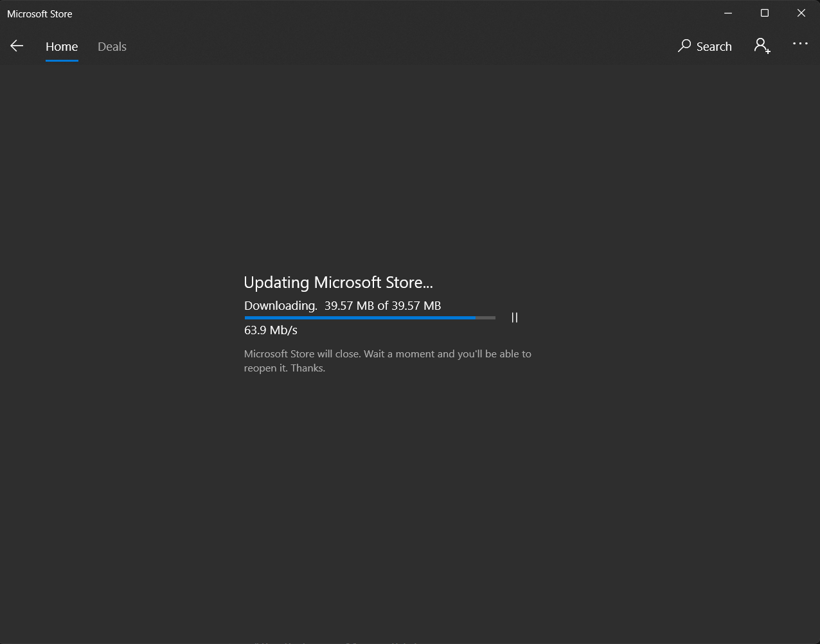
Task: Minimize the Microsoft Store window
Action: click(728, 13)
